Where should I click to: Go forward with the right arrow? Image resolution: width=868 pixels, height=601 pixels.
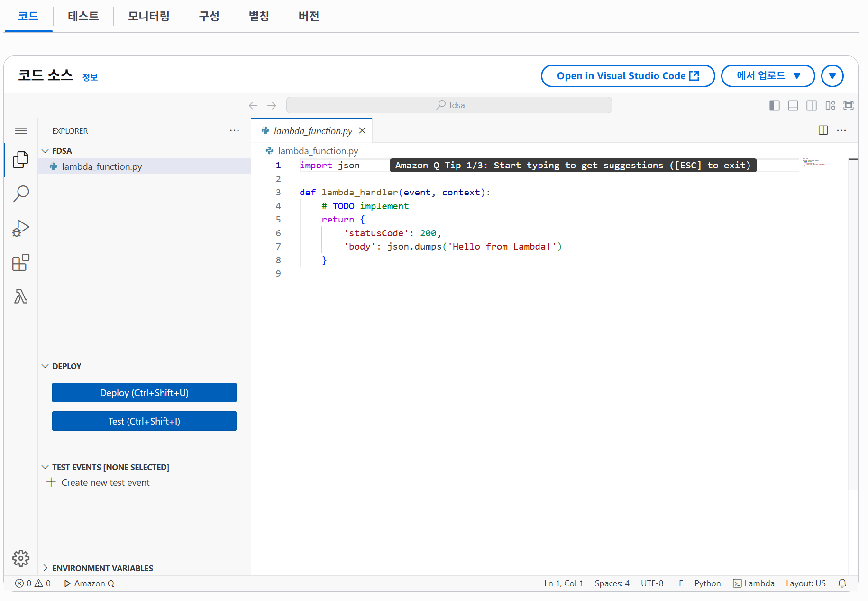272,105
